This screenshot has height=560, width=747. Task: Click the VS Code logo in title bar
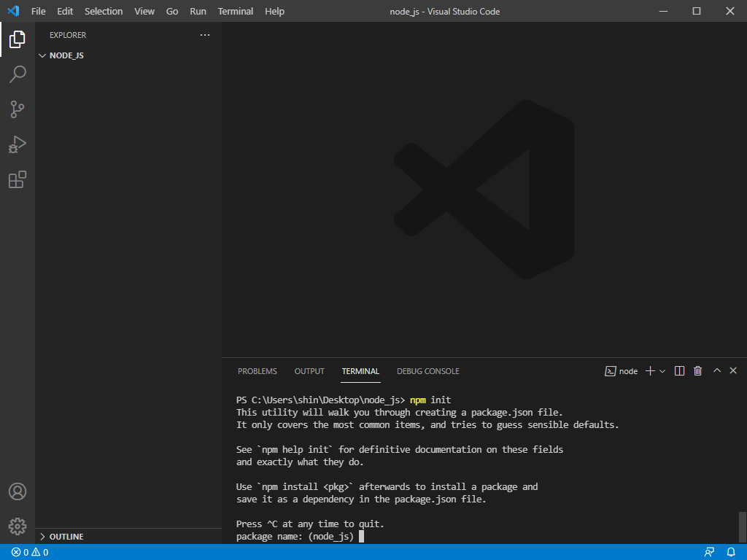(13, 11)
